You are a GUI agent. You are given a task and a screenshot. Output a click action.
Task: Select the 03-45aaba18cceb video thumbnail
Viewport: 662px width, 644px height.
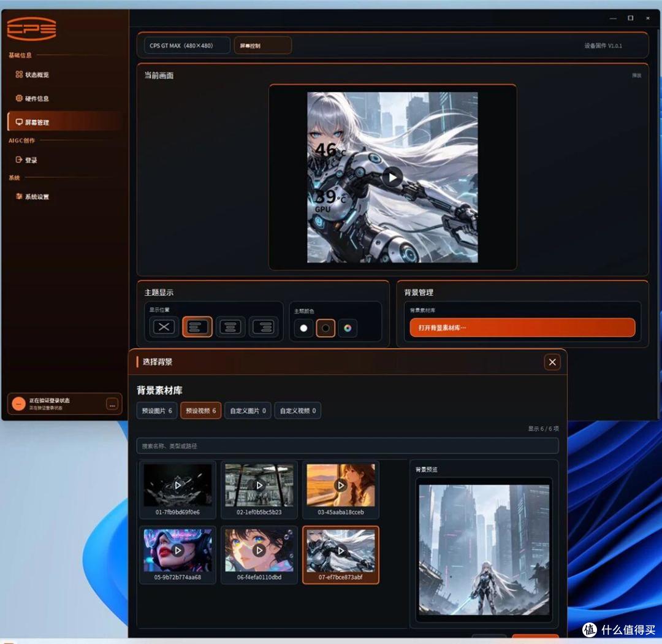point(341,490)
